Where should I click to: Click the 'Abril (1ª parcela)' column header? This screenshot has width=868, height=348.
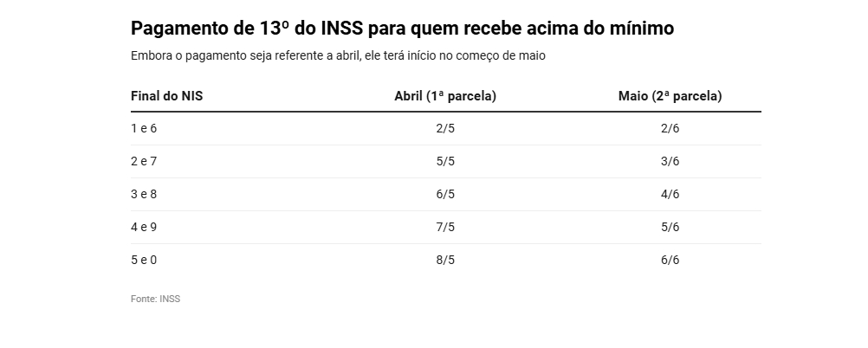(x=445, y=96)
